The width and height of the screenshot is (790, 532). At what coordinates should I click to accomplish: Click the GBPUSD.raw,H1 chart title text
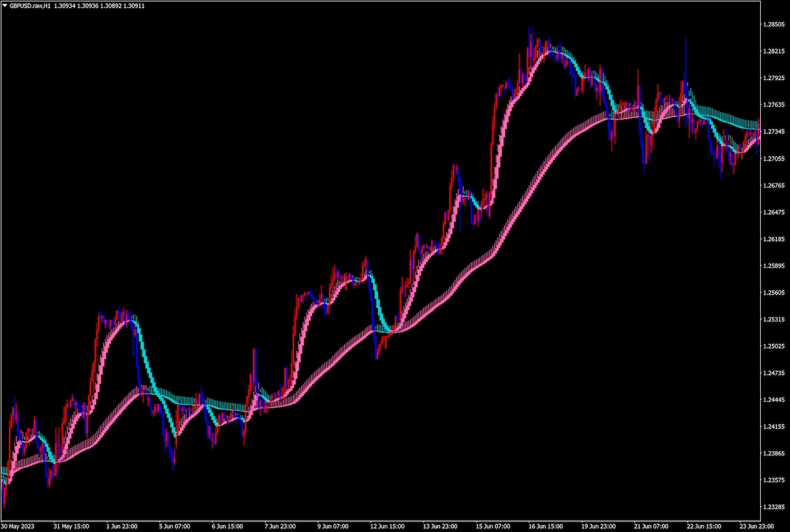(30, 5)
